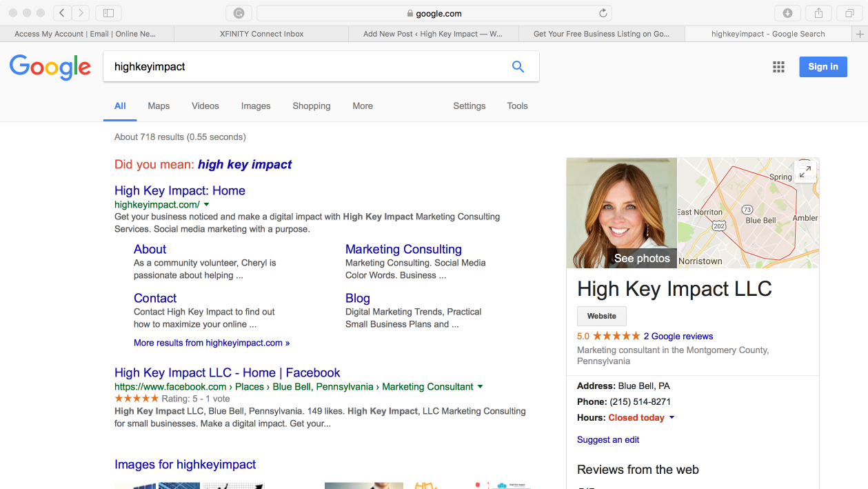The image size is (868, 489).
Task: Switch to the Videos tab
Action: 205,106
